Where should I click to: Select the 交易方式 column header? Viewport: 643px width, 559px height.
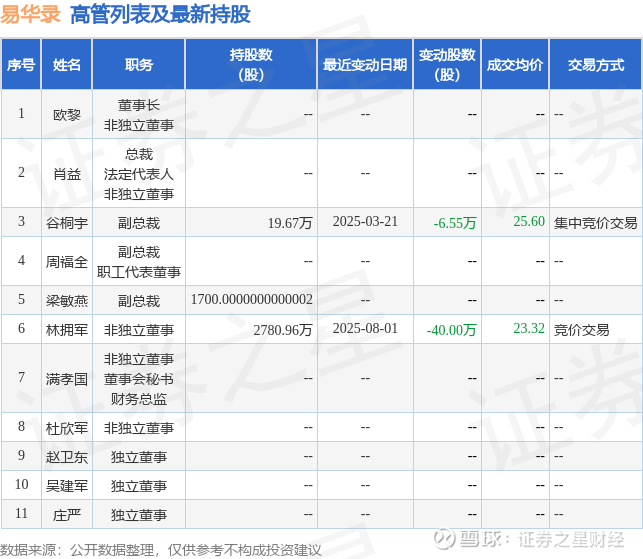click(596, 64)
